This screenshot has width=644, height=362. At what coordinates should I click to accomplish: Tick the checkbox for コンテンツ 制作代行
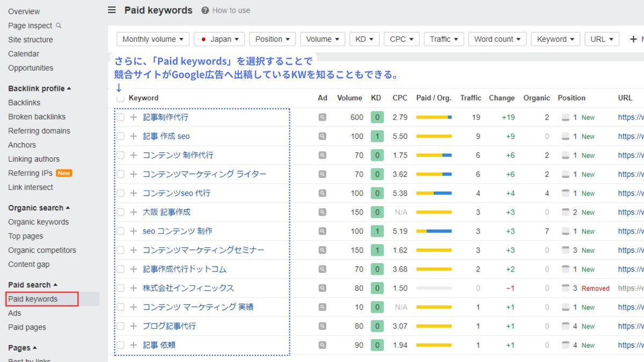point(120,155)
